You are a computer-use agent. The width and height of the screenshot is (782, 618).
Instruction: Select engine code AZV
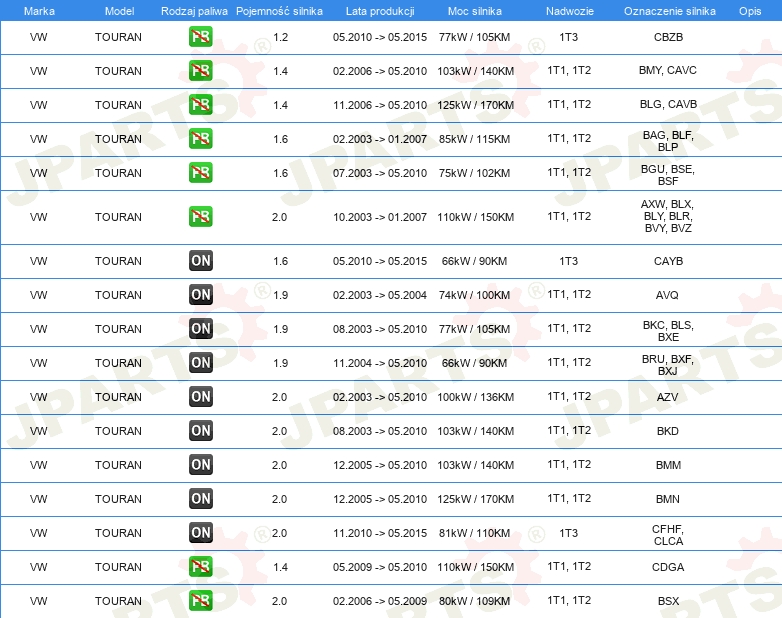(667, 397)
